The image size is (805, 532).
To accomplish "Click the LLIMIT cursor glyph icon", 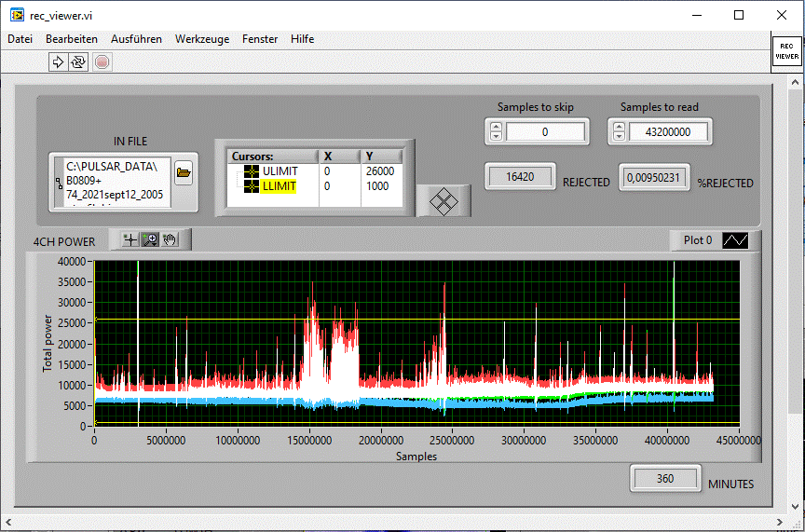I will click(251, 186).
